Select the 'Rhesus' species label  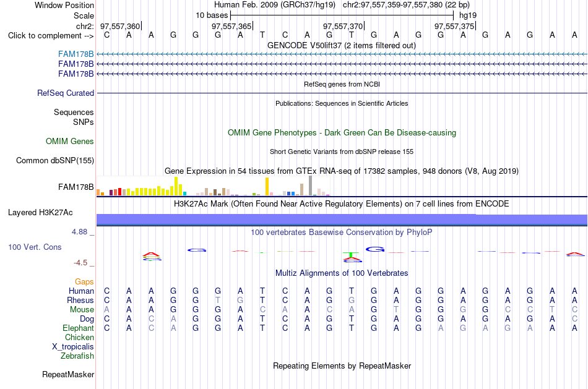coord(80,301)
